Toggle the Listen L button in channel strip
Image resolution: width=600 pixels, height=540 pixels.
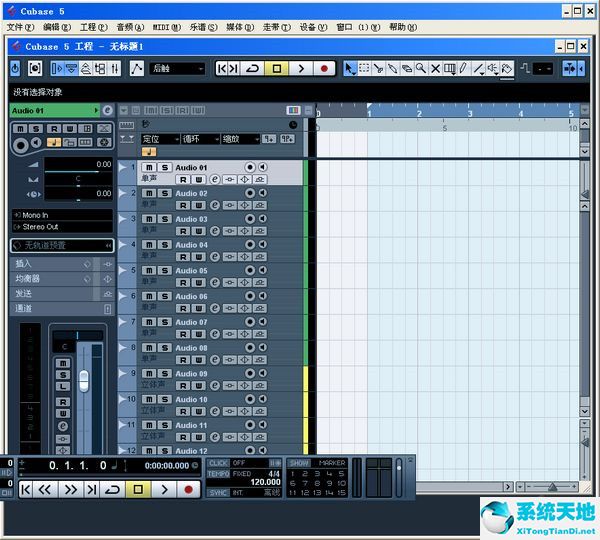coord(63,387)
